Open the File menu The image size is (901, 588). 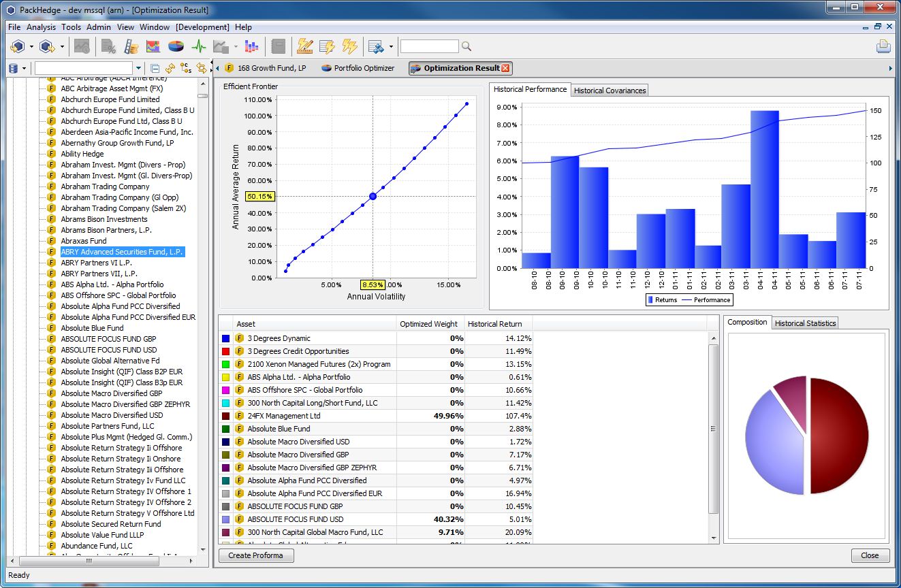[14, 27]
